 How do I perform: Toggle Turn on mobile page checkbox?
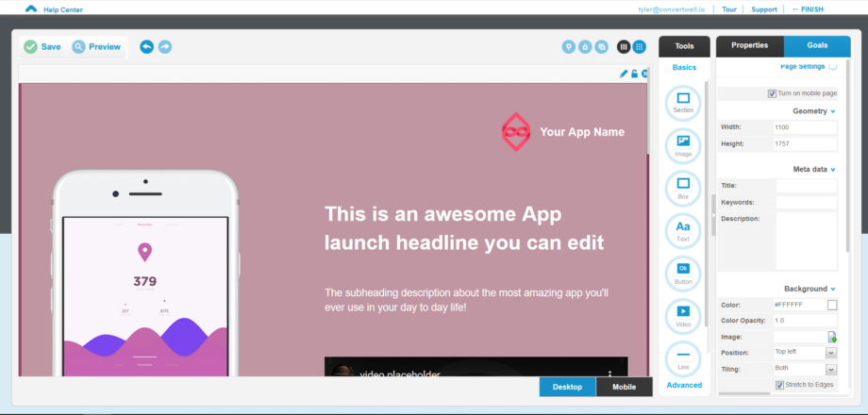click(772, 93)
